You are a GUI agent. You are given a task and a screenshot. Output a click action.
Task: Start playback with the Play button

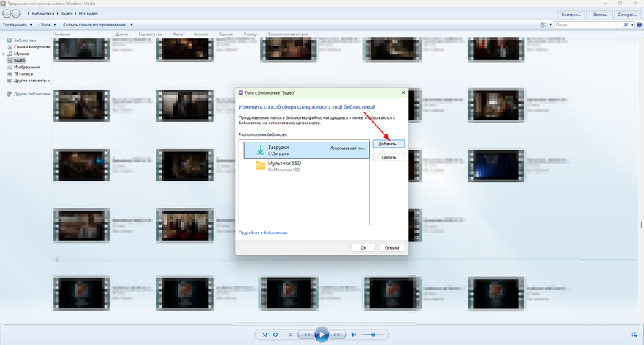tap(322, 335)
